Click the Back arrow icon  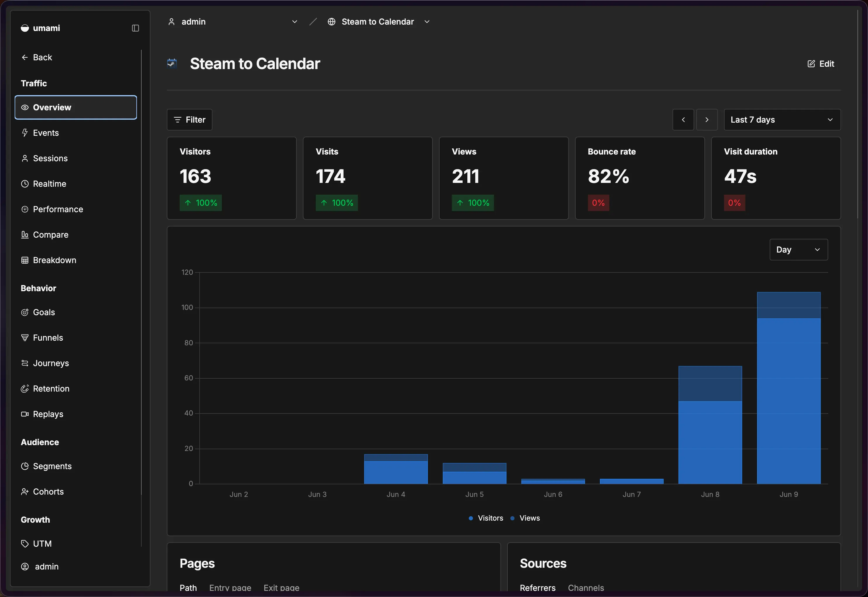click(x=25, y=57)
